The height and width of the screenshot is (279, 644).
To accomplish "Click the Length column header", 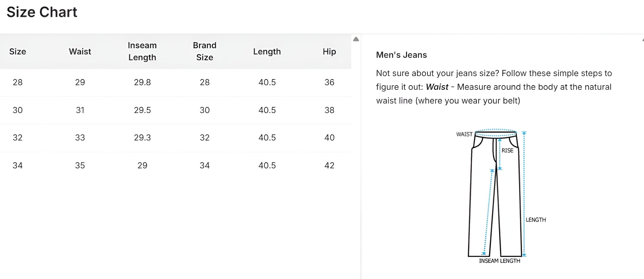I will [x=267, y=52].
